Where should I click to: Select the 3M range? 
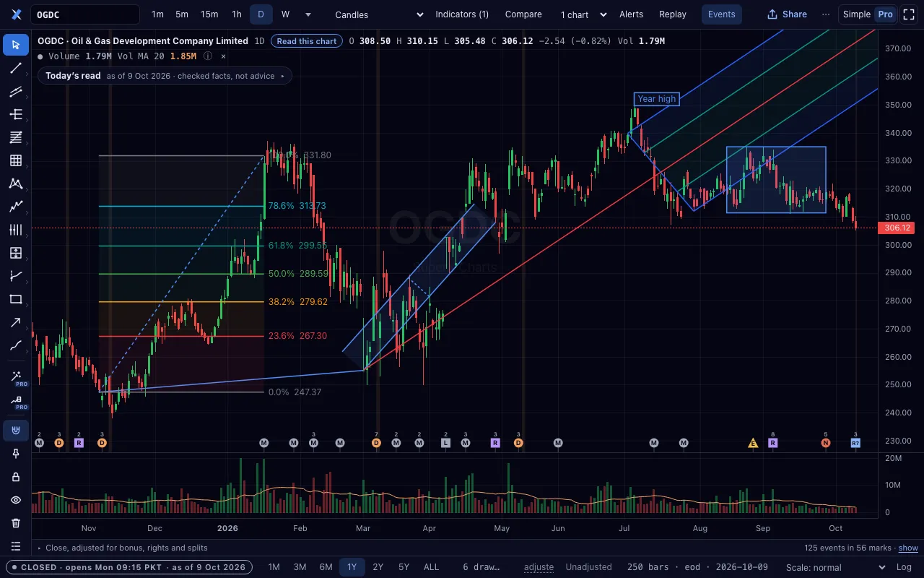point(300,567)
